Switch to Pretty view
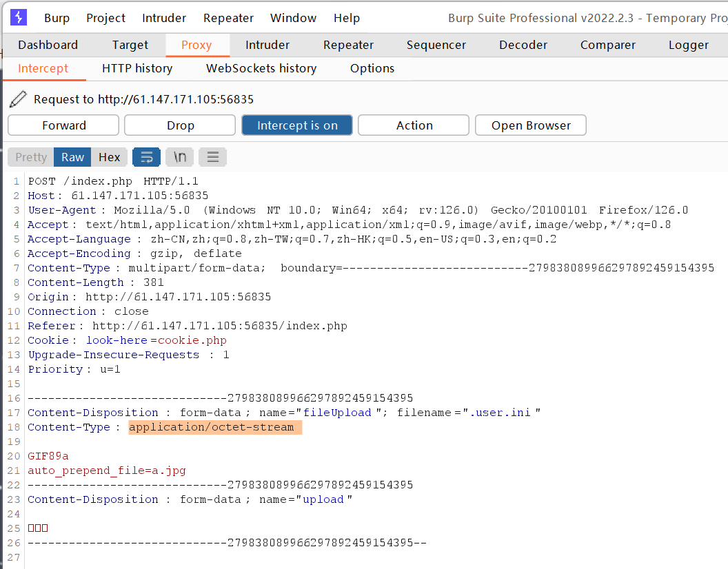The width and height of the screenshot is (728, 569). [x=31, y=157]
